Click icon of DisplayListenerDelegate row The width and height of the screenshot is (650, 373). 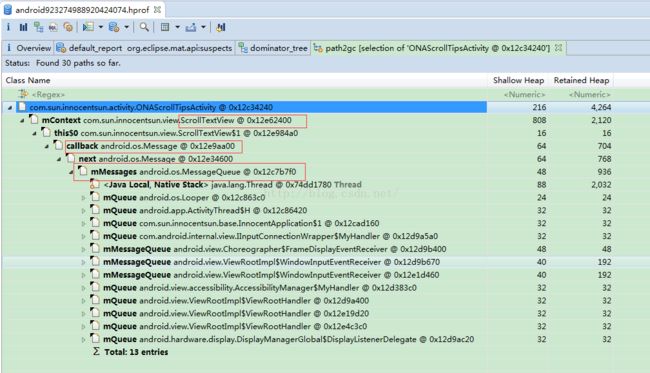(95, 339)
